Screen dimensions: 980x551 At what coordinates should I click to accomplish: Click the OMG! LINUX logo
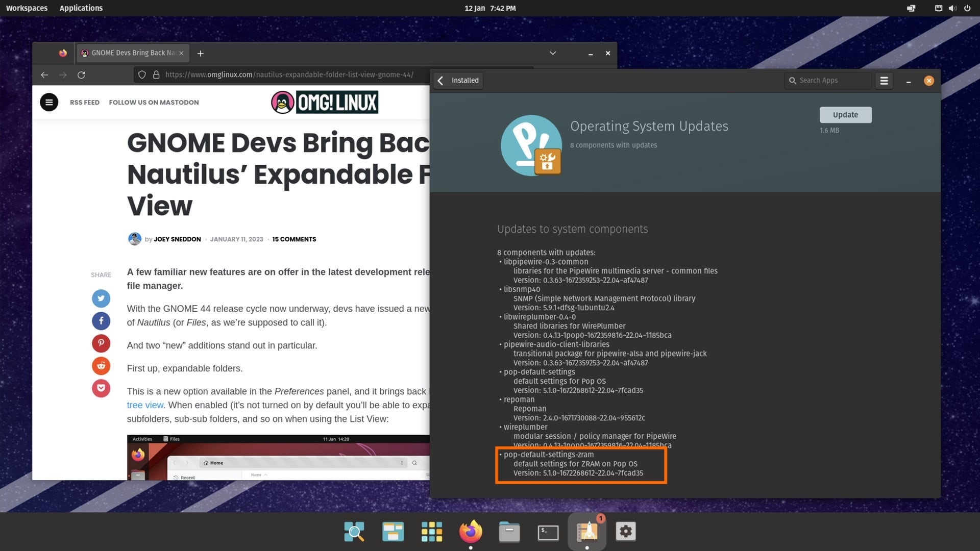325,102
